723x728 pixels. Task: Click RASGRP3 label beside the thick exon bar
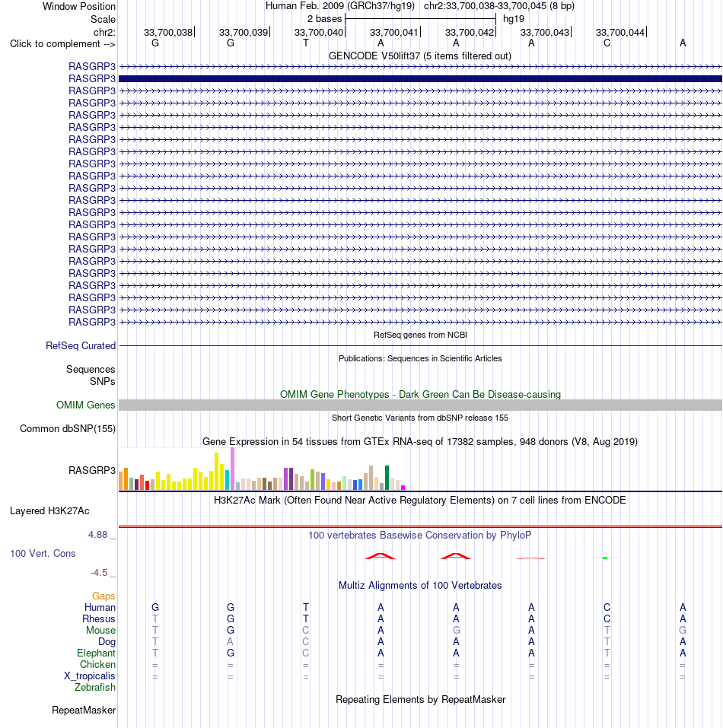[92, 78]
